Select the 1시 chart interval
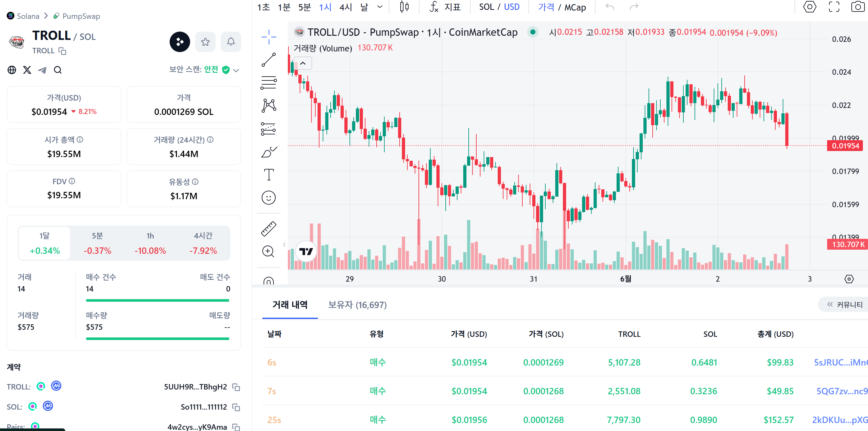The image size is (868, 431). click(x=325, y=7)
